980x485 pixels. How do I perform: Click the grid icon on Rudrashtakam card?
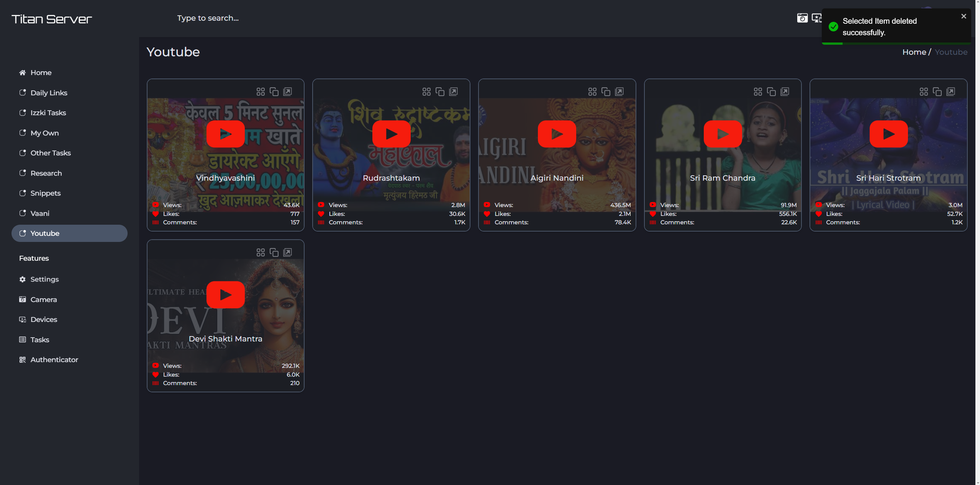click(x=426, y=91)
